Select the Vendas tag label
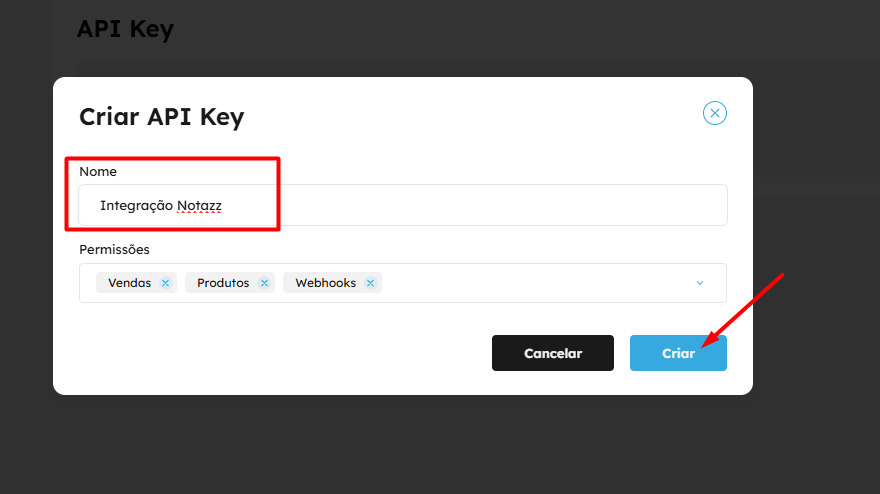The image size is (880, 494). (129, 283)
